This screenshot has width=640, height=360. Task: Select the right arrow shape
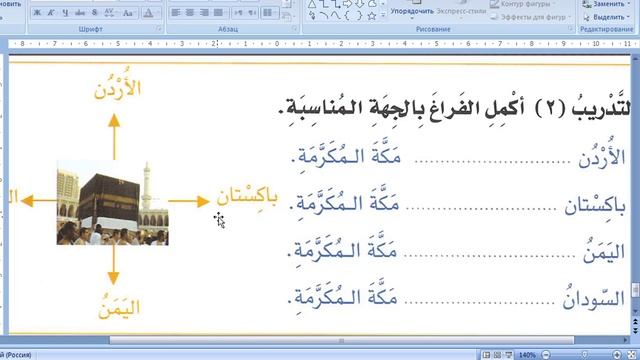tap(347, 4)
